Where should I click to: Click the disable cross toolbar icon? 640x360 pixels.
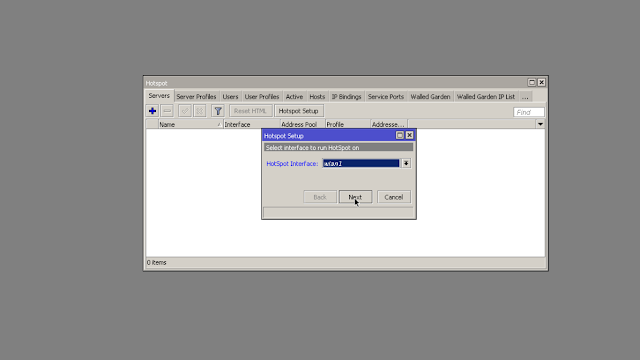point(200,111)
